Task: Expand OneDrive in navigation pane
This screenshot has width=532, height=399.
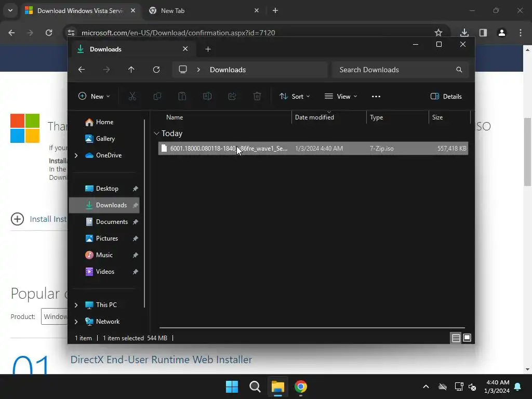Action: tap(76, 155)
